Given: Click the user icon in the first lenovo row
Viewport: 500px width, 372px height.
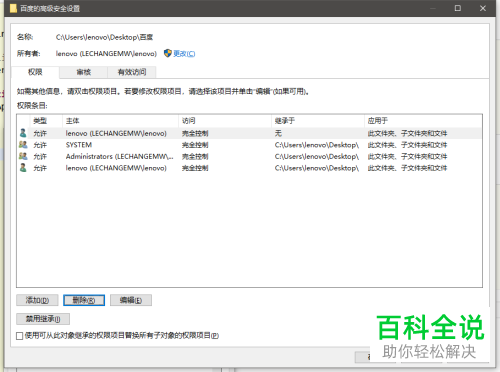Looking at the screenshot, I should coord(23,133).
